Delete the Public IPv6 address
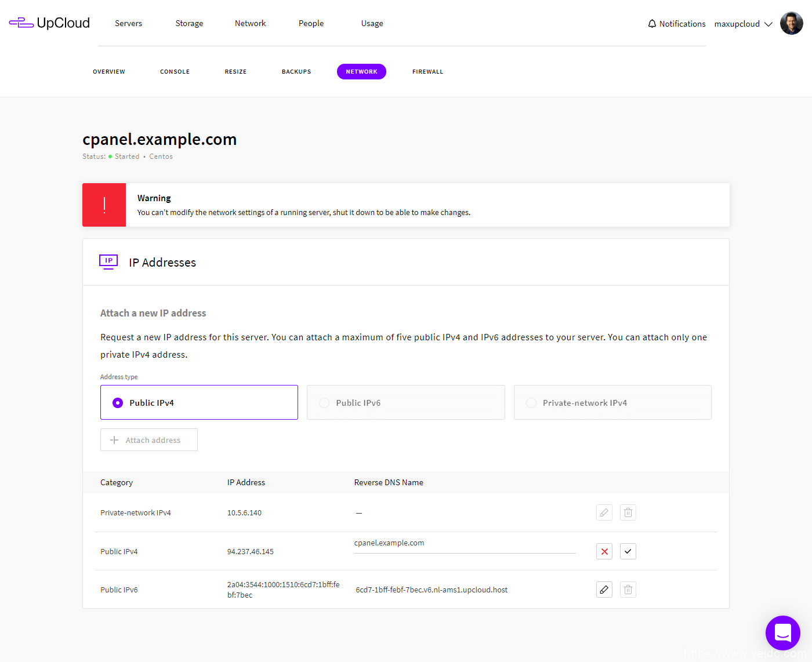Screen dimensions: 812x662 coord(628,590)
